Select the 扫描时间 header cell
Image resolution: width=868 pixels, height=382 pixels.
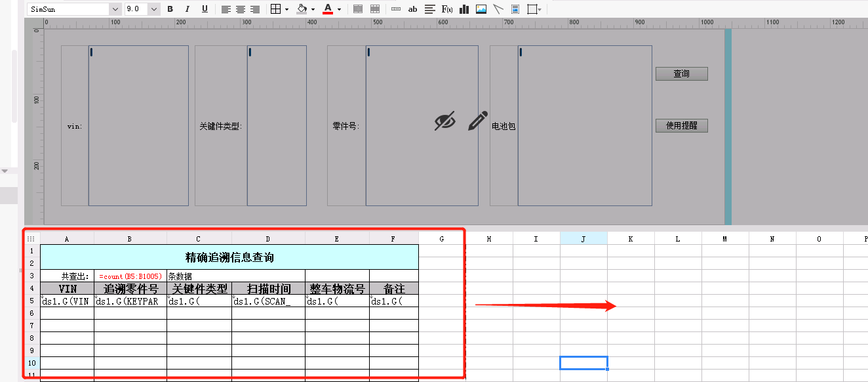[x=268, y=288]
